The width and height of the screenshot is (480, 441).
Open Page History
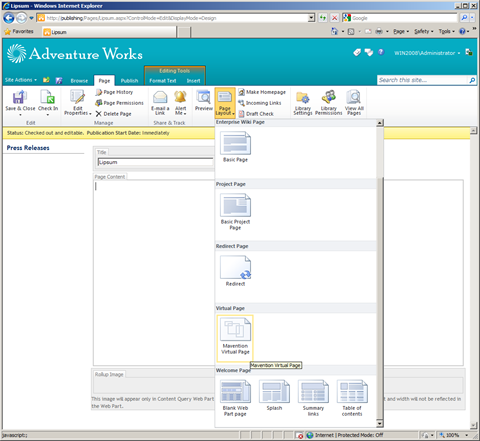point(114,92)
